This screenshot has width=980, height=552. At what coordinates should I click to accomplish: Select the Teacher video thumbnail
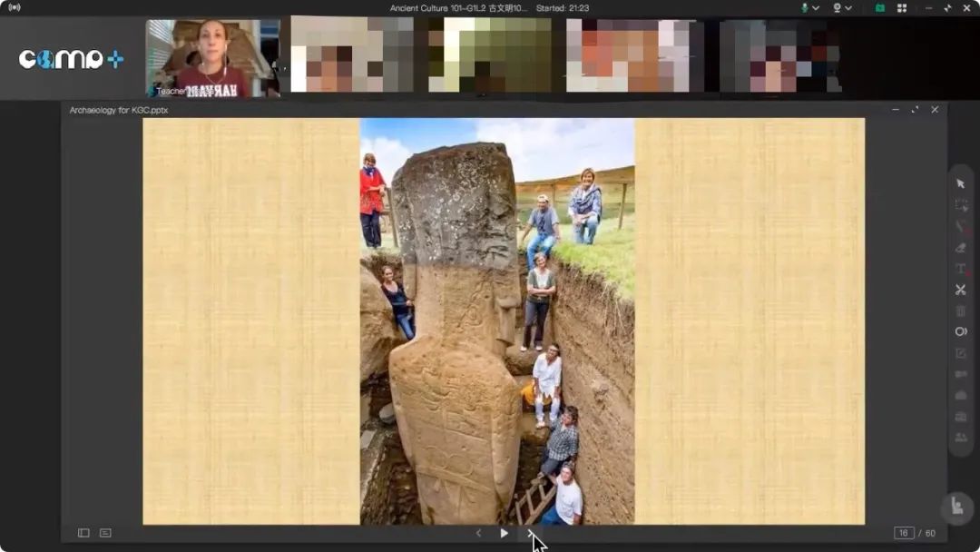tap(214, 58)
